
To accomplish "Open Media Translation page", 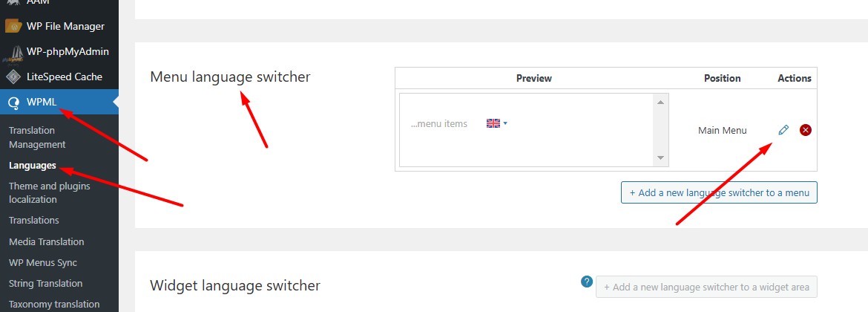I will [47, 241].
